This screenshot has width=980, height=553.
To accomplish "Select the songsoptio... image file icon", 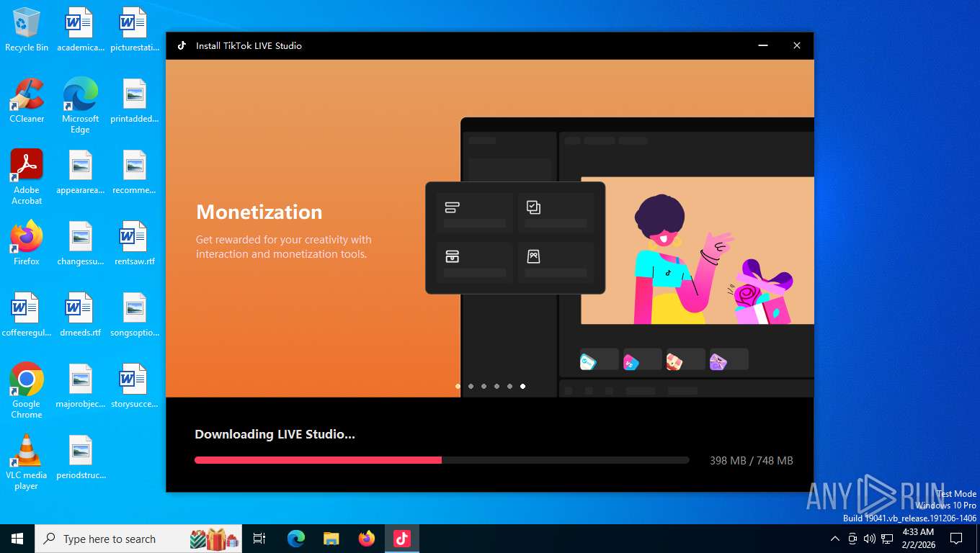I will click(x=134, y=315).
